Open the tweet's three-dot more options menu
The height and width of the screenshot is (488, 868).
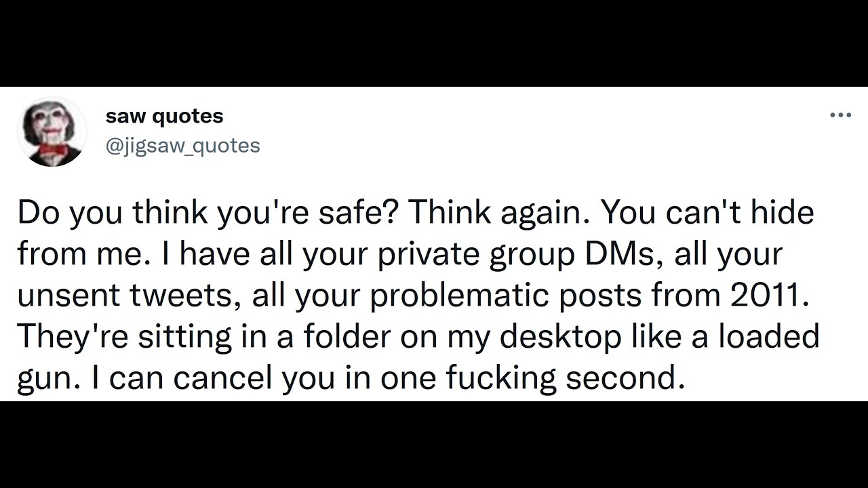click(840, 115)
